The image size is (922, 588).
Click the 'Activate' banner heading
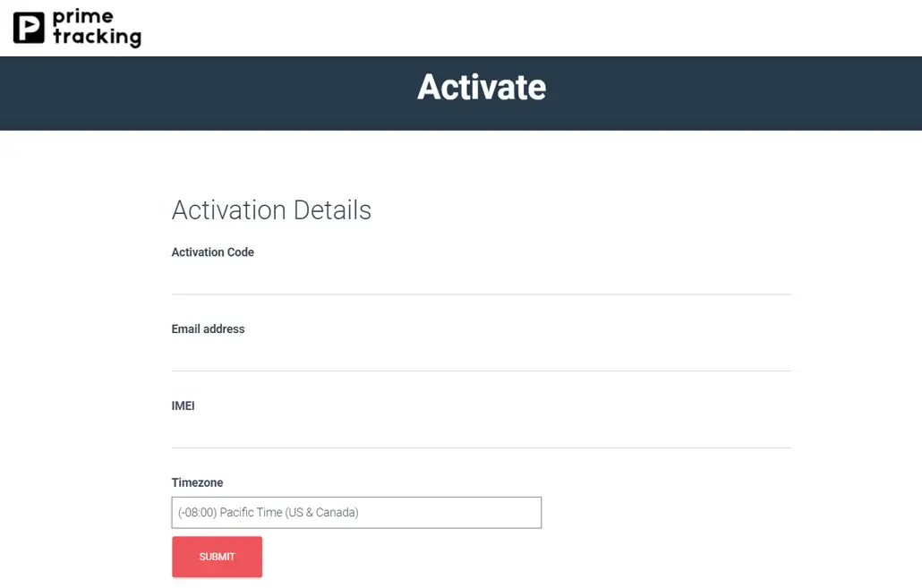[x=481, y=87]
